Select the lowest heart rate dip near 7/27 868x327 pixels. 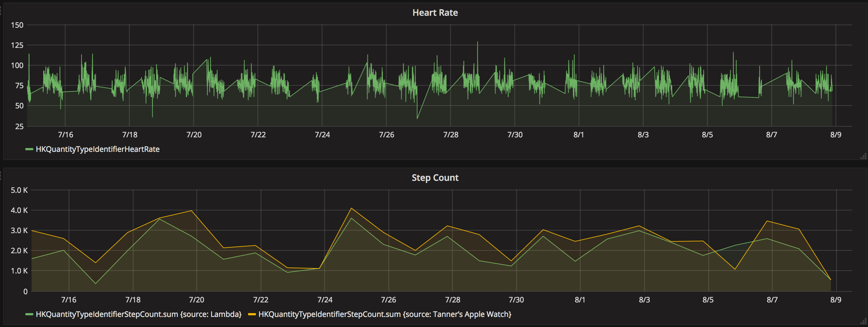pos(417,118)
